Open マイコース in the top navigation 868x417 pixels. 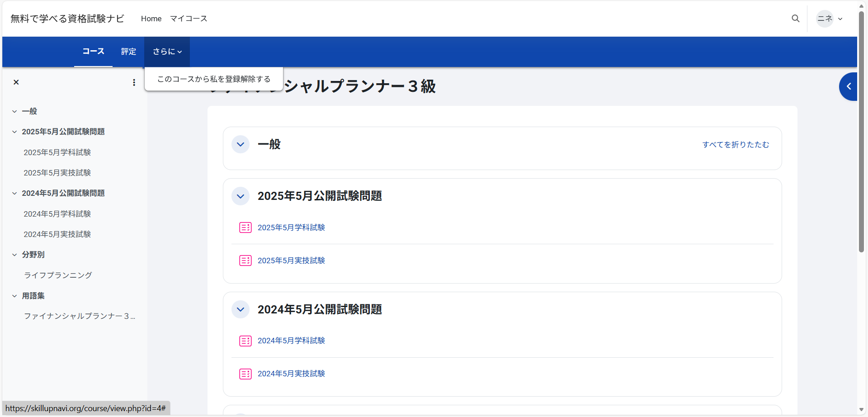pyautogui.click(x=189, y=19)
